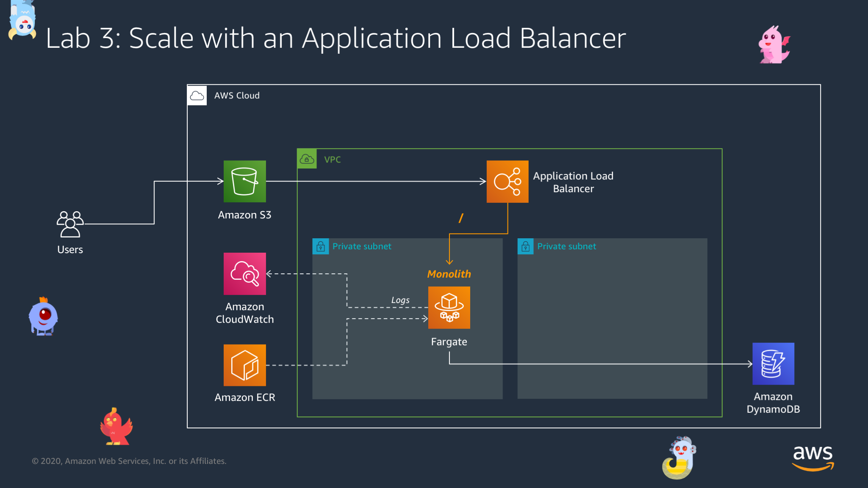The height and width of the screenshot is (488, 868).
Task: Select the Amazon CloudWatch icon
Action: (244, 273)
